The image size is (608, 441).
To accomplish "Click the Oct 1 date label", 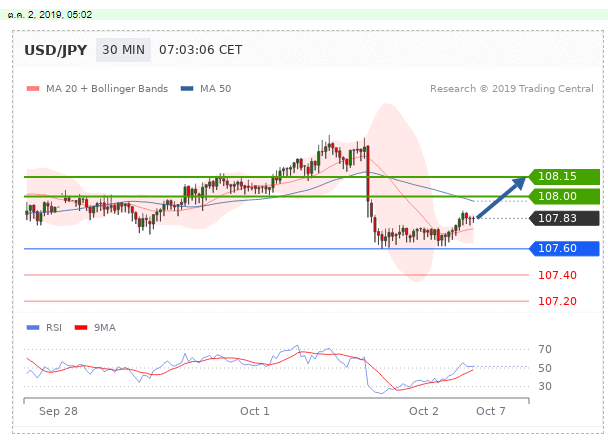I will [x=254, y=411].
